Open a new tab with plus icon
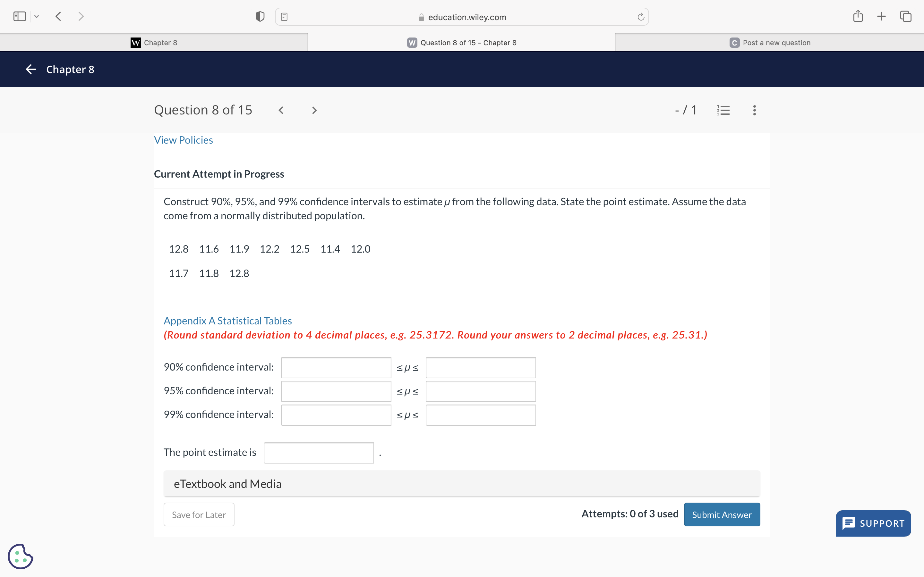The width and height of the screenshot is (924, 577). pyautogui.click(x=881, y=16)
